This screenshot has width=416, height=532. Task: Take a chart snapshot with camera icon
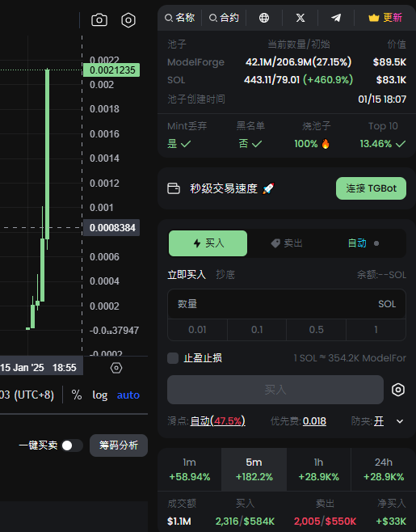99,20
